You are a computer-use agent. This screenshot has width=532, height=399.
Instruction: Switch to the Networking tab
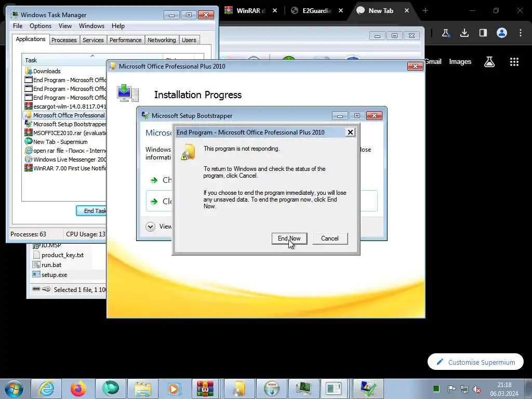pyautogui.click(x=162, y=40)
